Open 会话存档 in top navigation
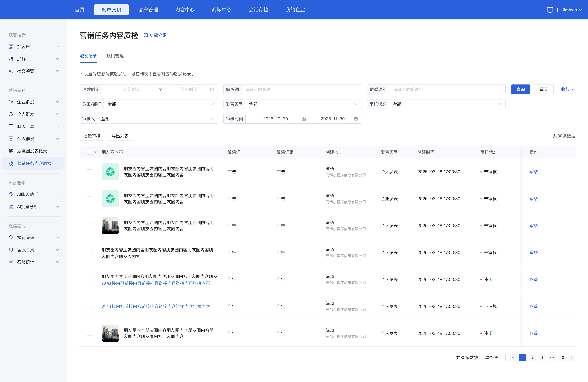588x382 pixels. pyautogui.click(x=258, y=10)
